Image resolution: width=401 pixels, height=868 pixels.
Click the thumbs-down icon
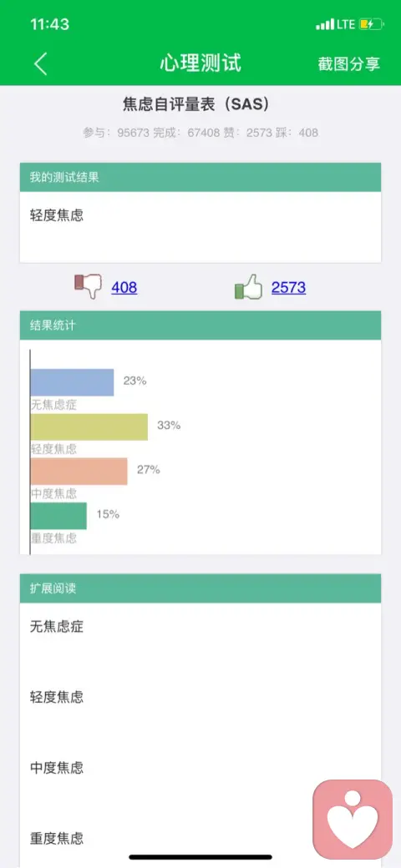point(88,286)
